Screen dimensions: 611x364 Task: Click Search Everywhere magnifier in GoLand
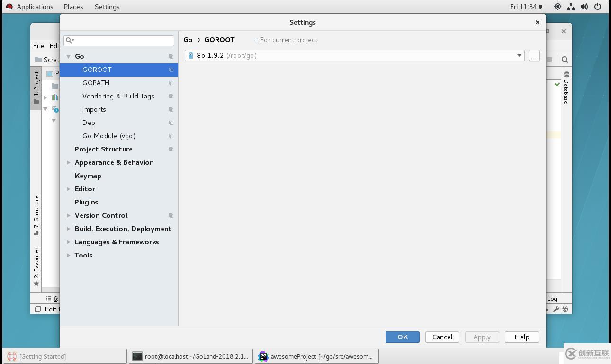565,60
